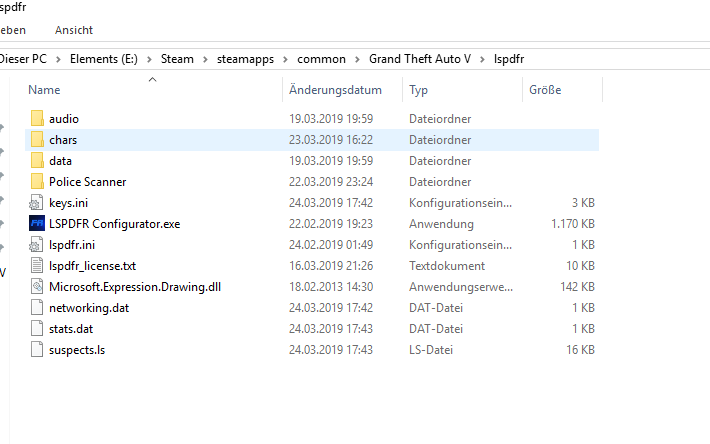Click the Textdokument type cell
This screenshot has width=710, height=444.
point(447,266)
